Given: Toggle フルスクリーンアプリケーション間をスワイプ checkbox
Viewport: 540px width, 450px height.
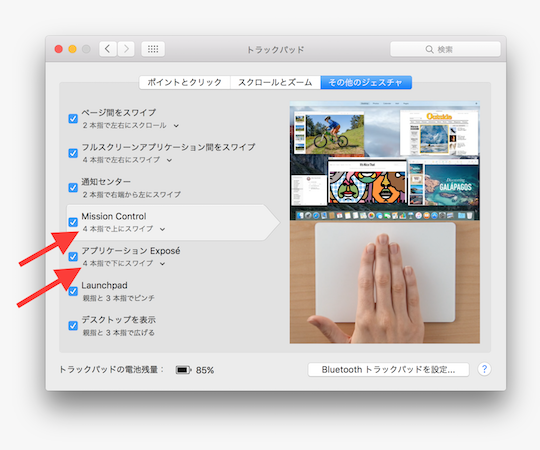Looking at the screenshot, I should tap(73, 153).
